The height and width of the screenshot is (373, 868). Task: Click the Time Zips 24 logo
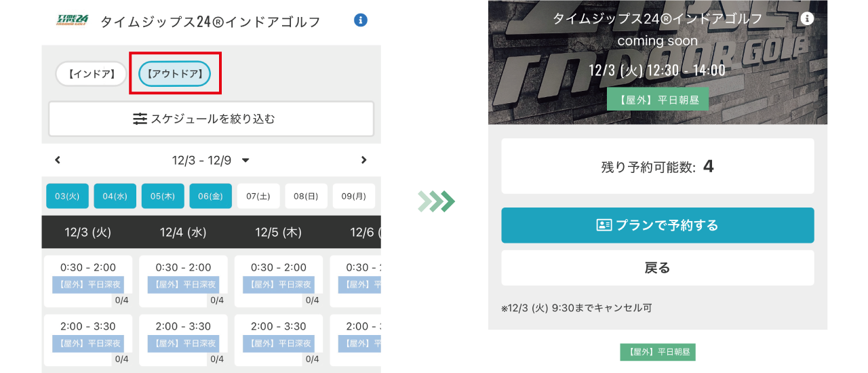point(73,20)
